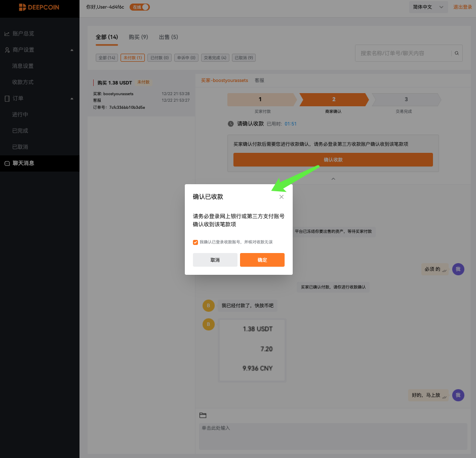This screenshot has height=458, width=476.
Task: Click the 单击此处输入 chat input field
Action: 332,435
